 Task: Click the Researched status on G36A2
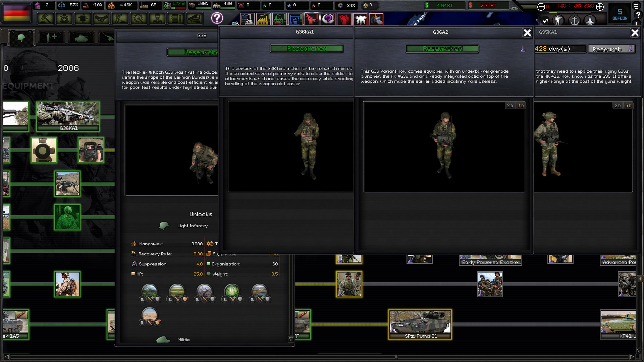coord(442,49)
